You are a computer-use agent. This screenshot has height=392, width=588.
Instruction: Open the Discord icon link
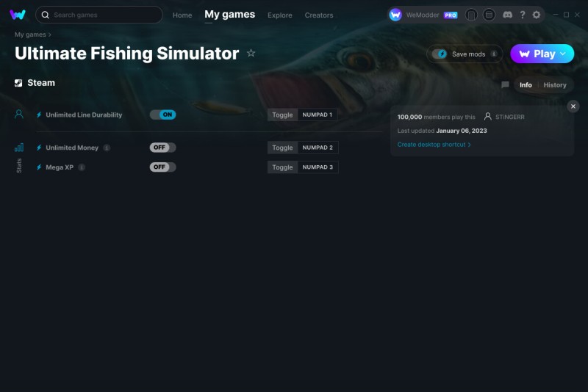[507, 15]
